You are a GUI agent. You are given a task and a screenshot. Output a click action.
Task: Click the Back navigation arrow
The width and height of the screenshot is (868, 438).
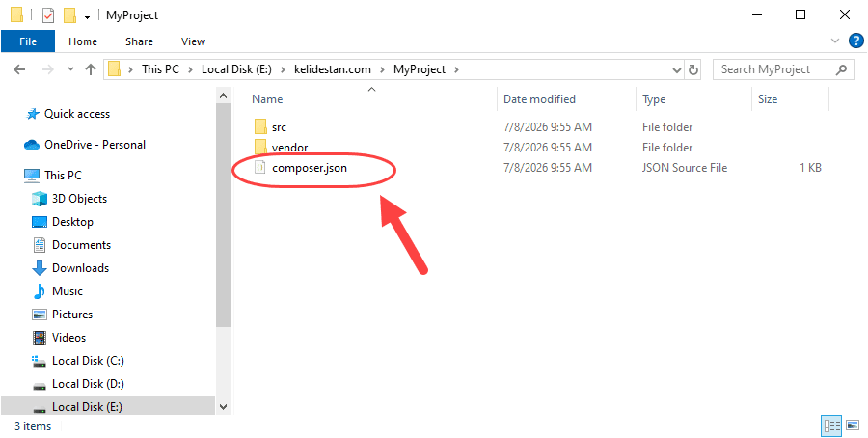(x=19, y=69)
